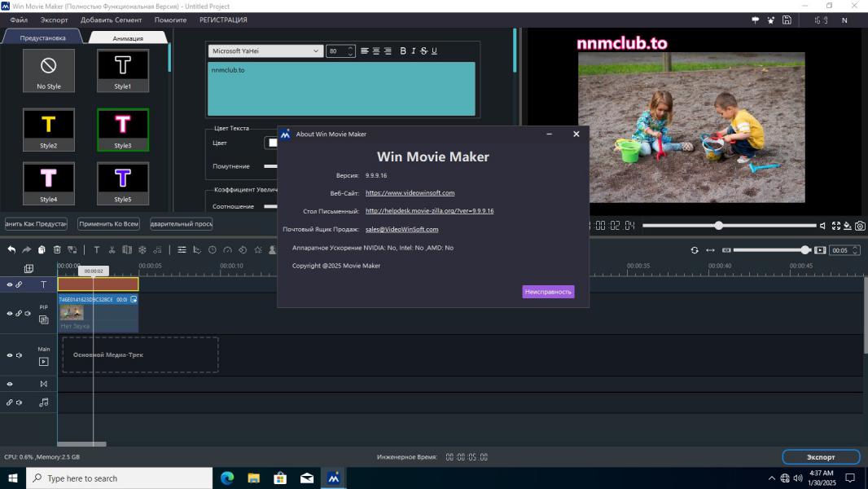Click the Применить Ко Всем button
Viewport: 868px width, 489px height.
pos(108,224)
